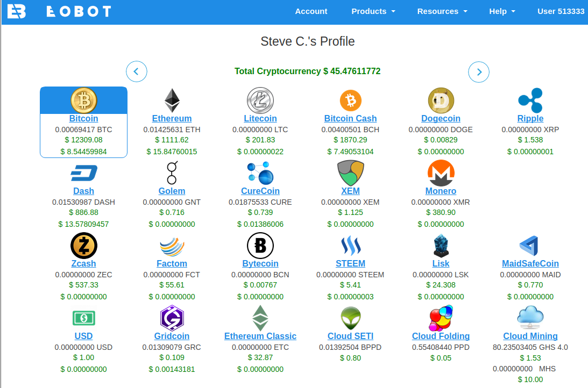This screenshot has height=388, width=588.
Task: Click the 0.00069417 BTC balance text
Action: (x=83, y=130)
